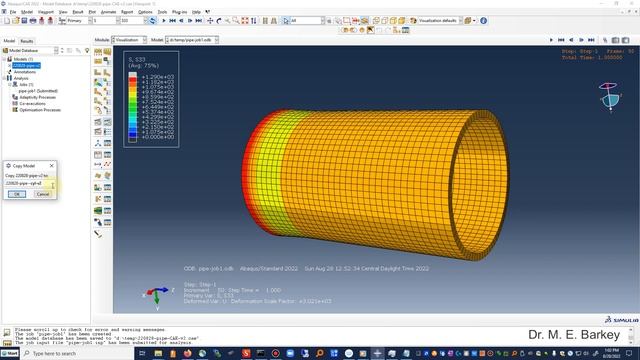This screenshot has width=640, height=360.
Task: Open the Primary field output dropdown
Action: (x=80, y=20)
